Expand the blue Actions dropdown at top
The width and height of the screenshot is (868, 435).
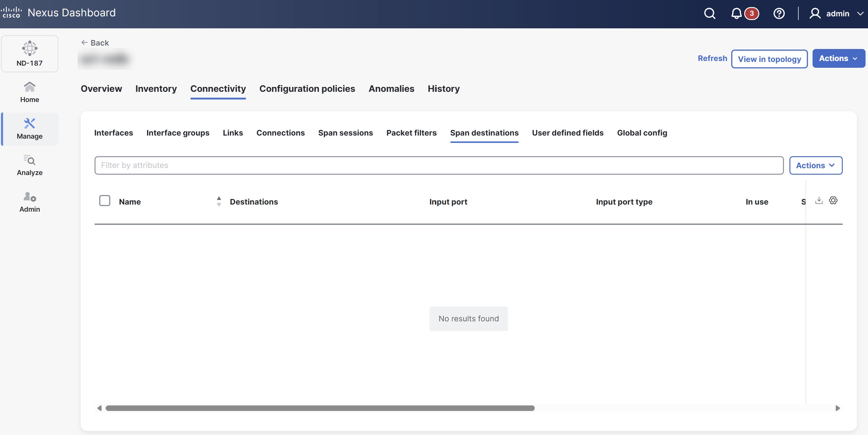coord(838,58)
